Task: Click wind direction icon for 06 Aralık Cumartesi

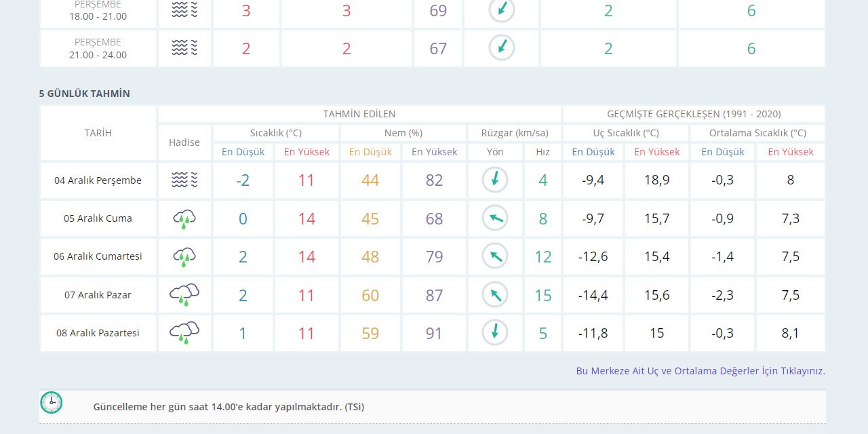Action: pyautogui.click(x=495, y=256)
